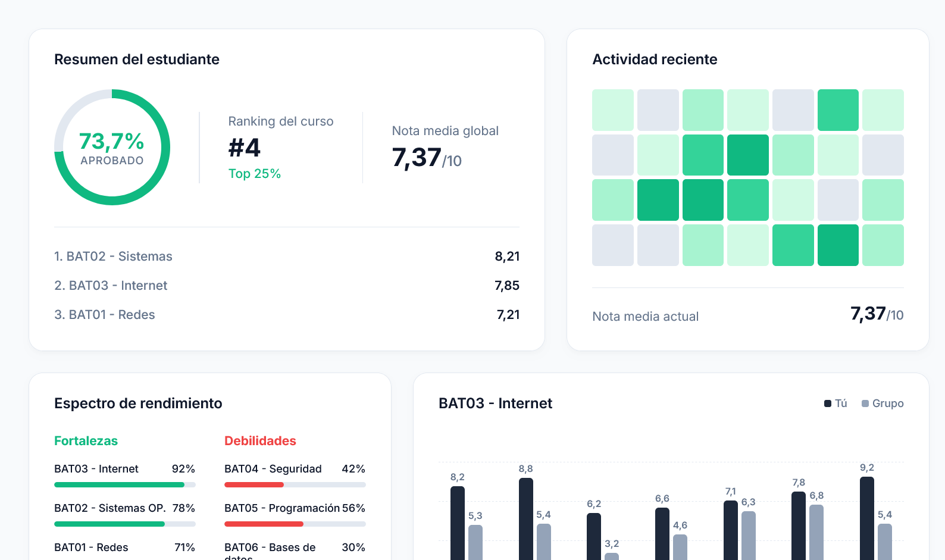The height and width of the screenshot is (560, 945).
Task: Click the score 7,21
Action: [x=508, y=315]
